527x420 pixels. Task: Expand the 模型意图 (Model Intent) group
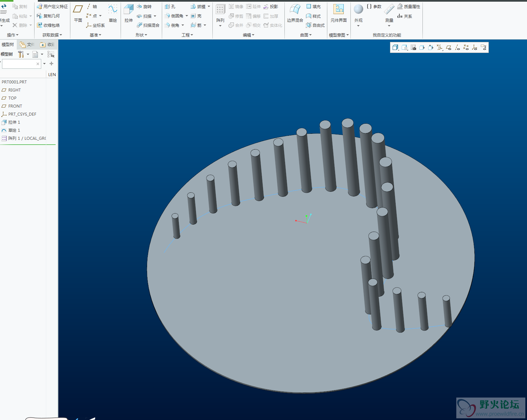coord(339,35)
